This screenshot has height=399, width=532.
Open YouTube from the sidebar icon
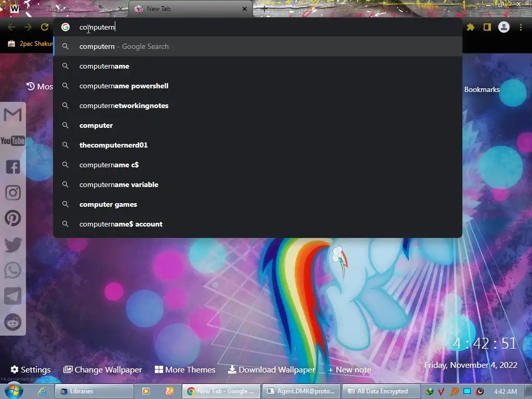(12, 140)
